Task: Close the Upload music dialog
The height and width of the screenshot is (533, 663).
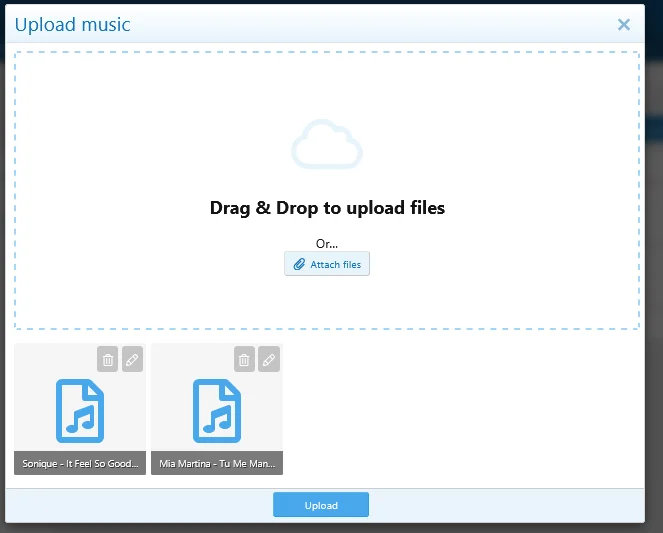Action: click(x=624, y=25)
